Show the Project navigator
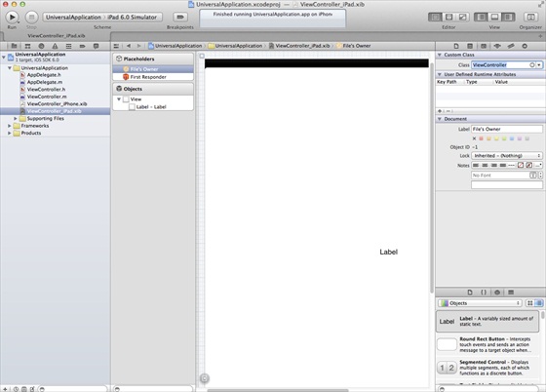The image size is (546, 392). point(14,46)
